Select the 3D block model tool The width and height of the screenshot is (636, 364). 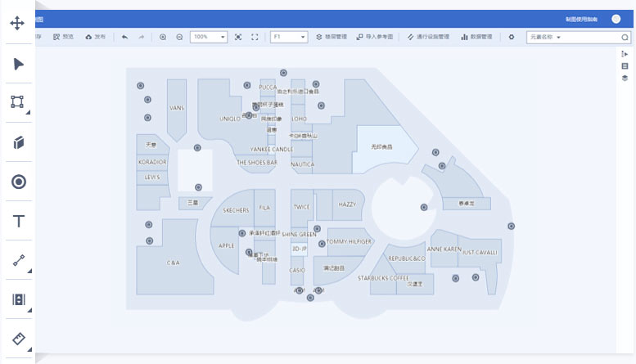(x=17, y=142)
